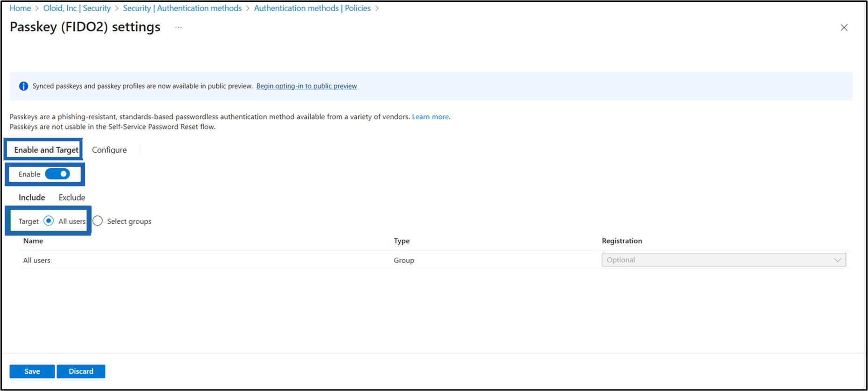The height and width of the screenshot is (391, 868).
Task: Open Begin opting-in to public preview link
Action: click(306, 86)
